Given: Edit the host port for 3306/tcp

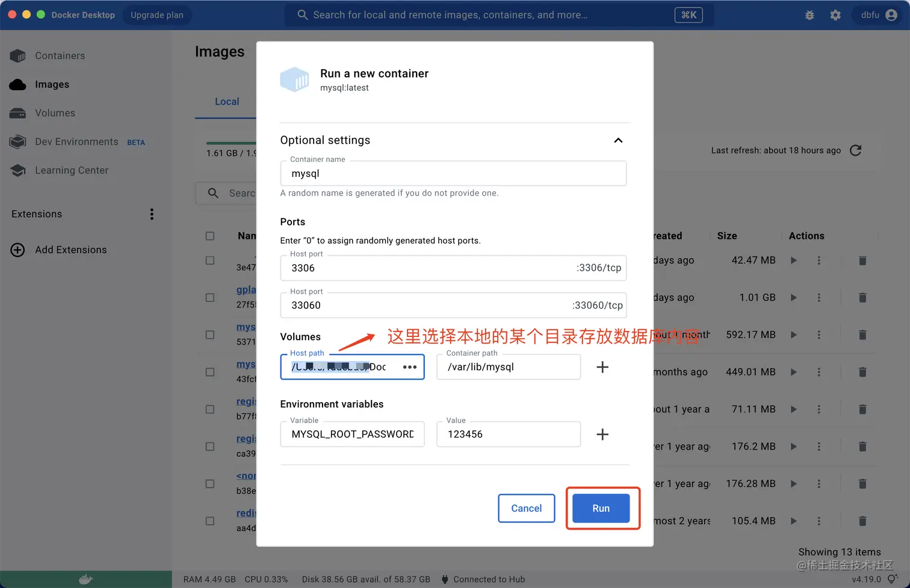Looking at the screenshot, I should point(453,268).
